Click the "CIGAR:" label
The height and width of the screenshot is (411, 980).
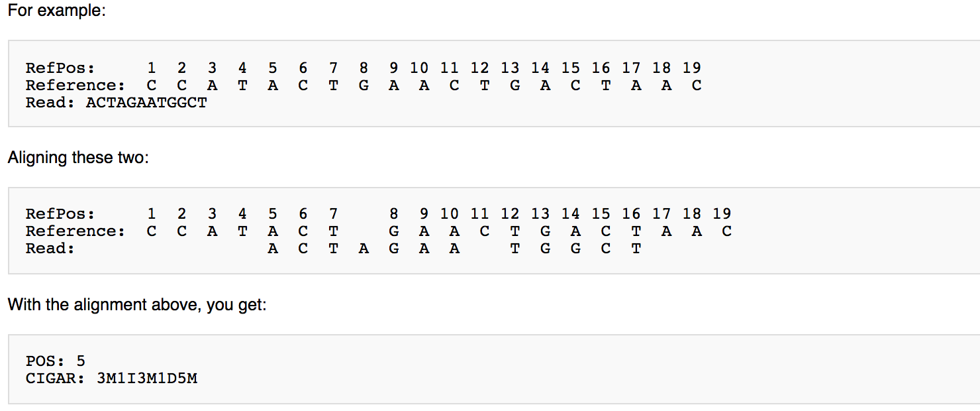click(56, 379)
